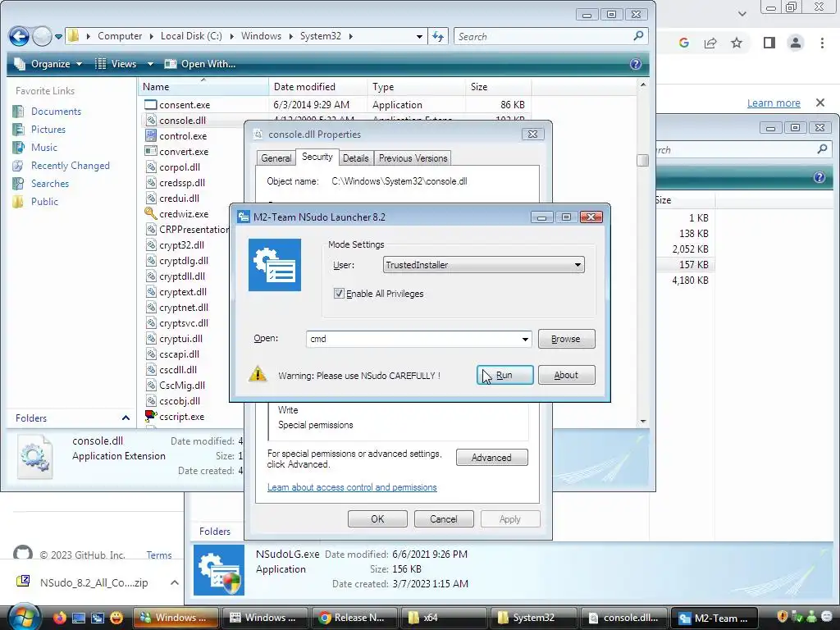
Task: Sort by Date modified column header
Action: (x=317, y=87)
